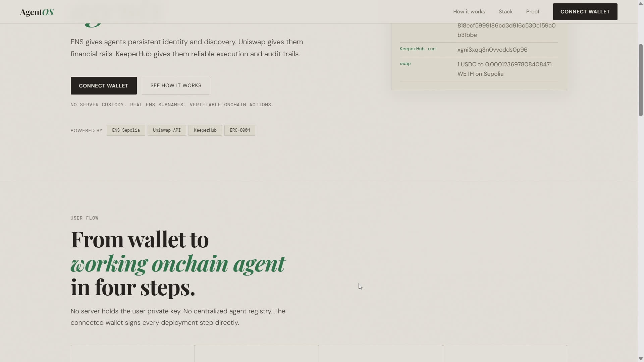Click the working onchain agent heading

(x=178, y=263)
